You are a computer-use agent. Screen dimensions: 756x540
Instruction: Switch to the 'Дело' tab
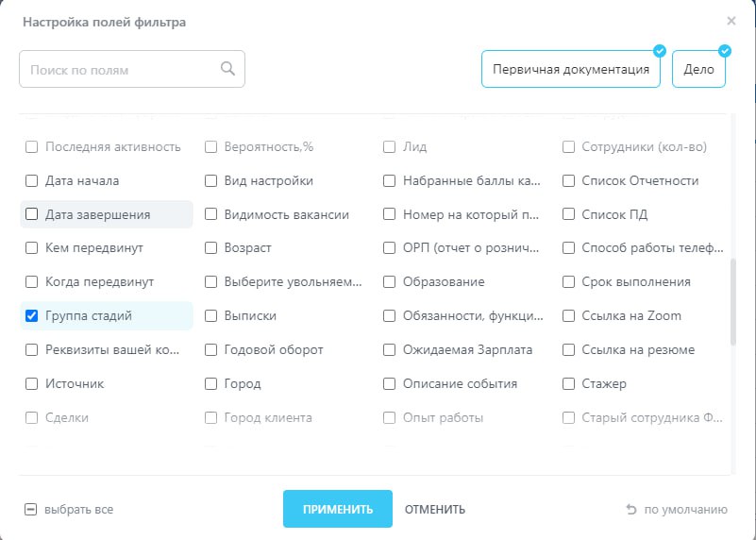click(698, 70)
